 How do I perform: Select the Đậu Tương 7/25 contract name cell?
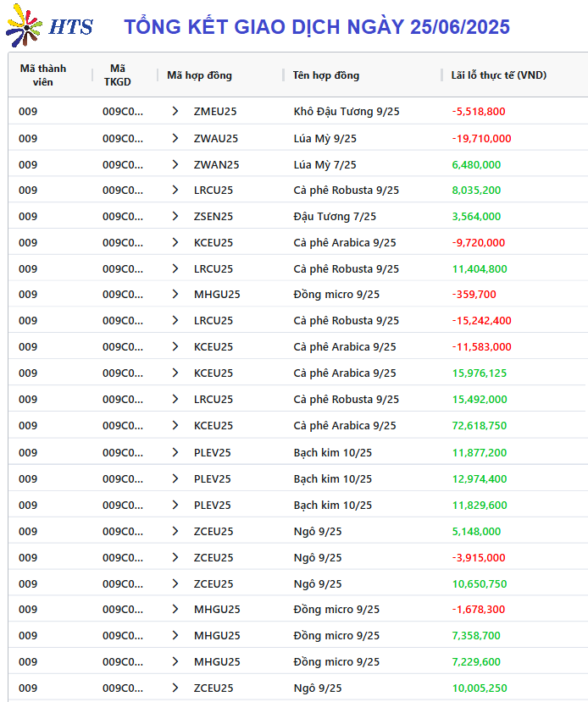tap(335, 216)
